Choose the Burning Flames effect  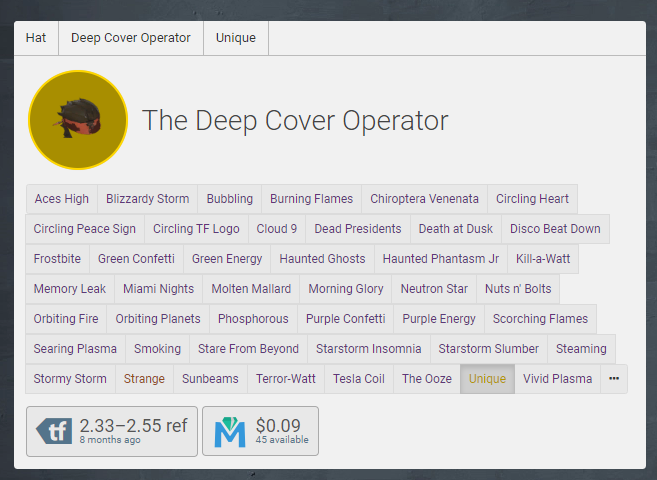[311, 199]
